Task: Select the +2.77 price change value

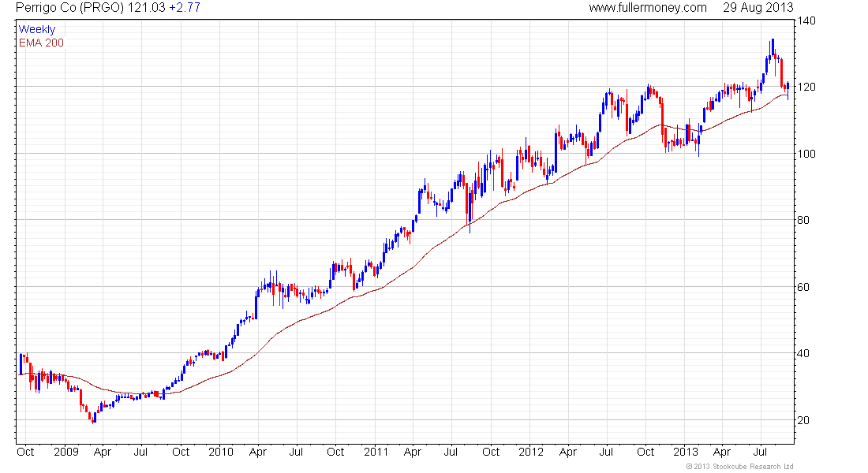Action: pyautogui.click(x=185, y=8)
